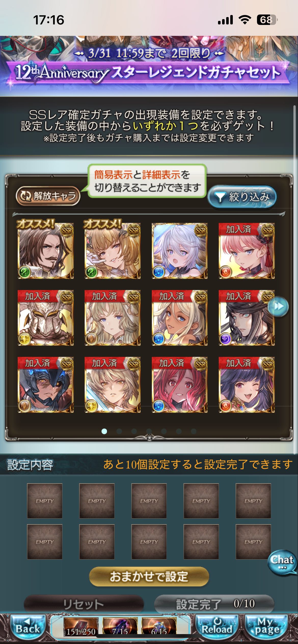
Task: Tap the pink-haired fire character portrait
Action: [247, 251]
